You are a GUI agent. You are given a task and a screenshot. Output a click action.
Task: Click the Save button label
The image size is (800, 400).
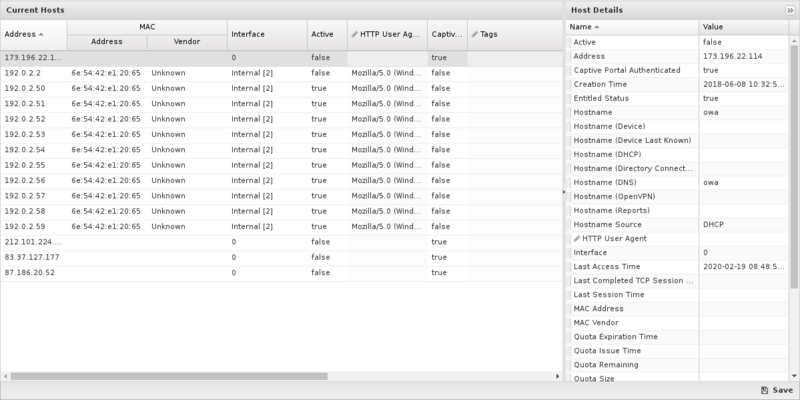coord(782,390)
